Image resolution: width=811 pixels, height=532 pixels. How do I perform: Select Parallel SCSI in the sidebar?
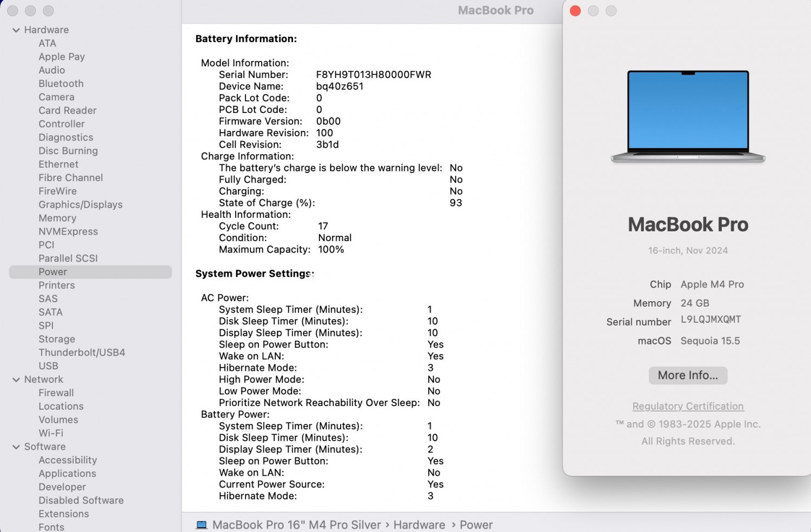click(68, 258)
